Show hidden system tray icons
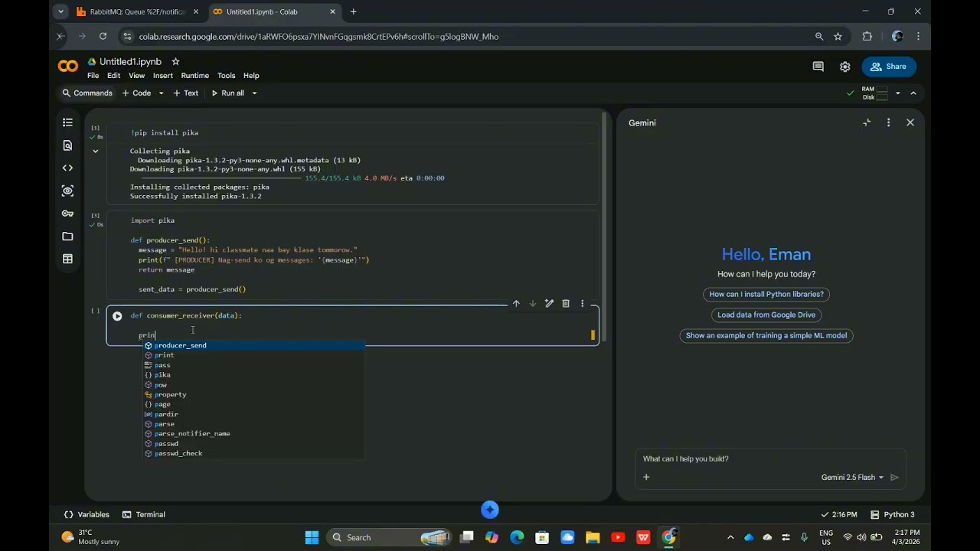980x551 pixels. pos(730,537)
